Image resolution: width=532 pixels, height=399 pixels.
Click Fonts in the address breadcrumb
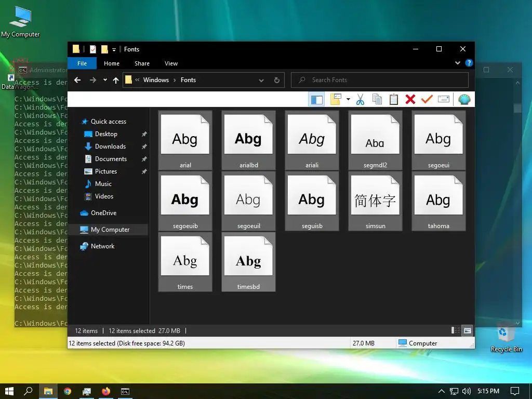pyautogui.click(x=188, y=80)
